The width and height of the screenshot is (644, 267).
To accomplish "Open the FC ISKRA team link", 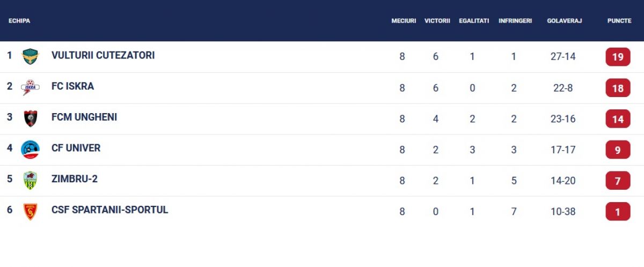I will (x=72, y=86).
